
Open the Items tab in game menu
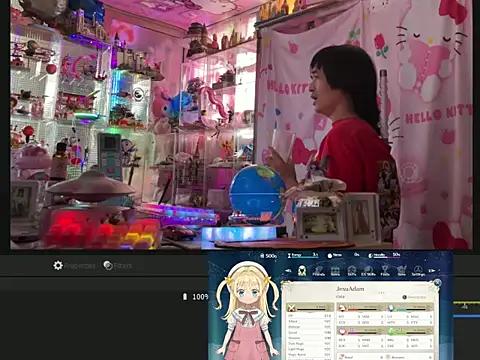(x=335, y=271)
